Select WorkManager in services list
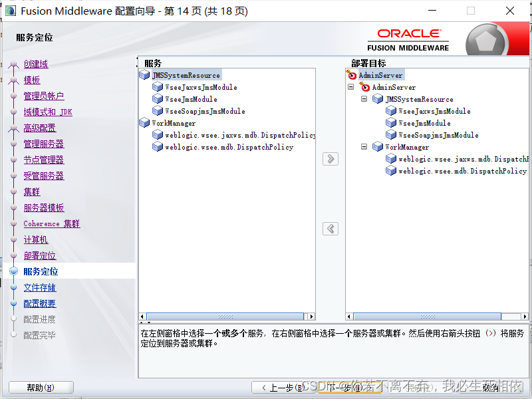This screenshot has height=399, width=532. [x=174, y=123]
